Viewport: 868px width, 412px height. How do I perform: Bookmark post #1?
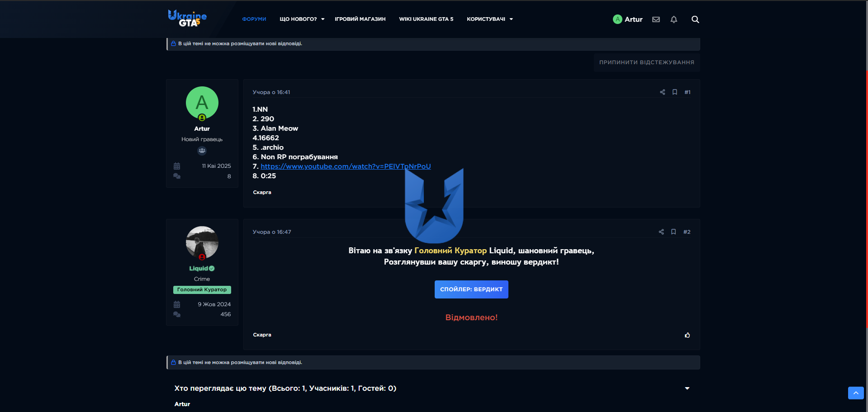coord(675,92)
